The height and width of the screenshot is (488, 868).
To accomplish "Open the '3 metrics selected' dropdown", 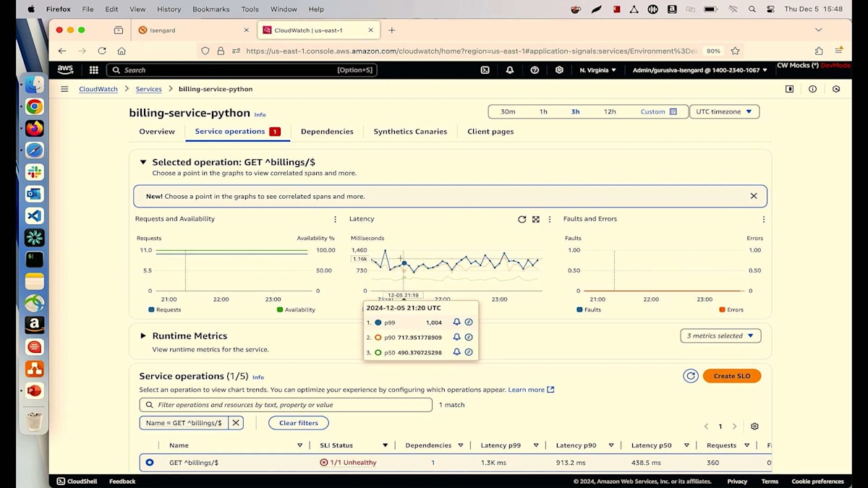I will [x=720, y=335].
